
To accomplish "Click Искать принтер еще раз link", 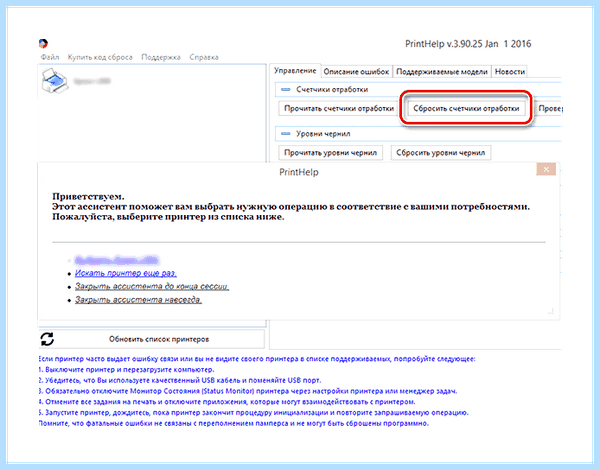I will (x=126, y=273).
